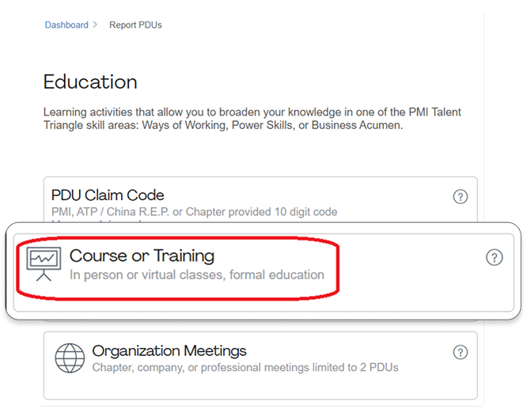Show help for Course or Training
Image resolution: width=527 pixels, height=420 pixels.
(494, 257)
